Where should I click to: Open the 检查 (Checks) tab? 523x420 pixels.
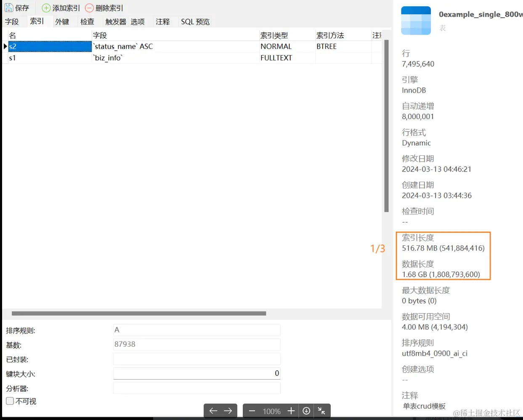click(x=87, y=21)
